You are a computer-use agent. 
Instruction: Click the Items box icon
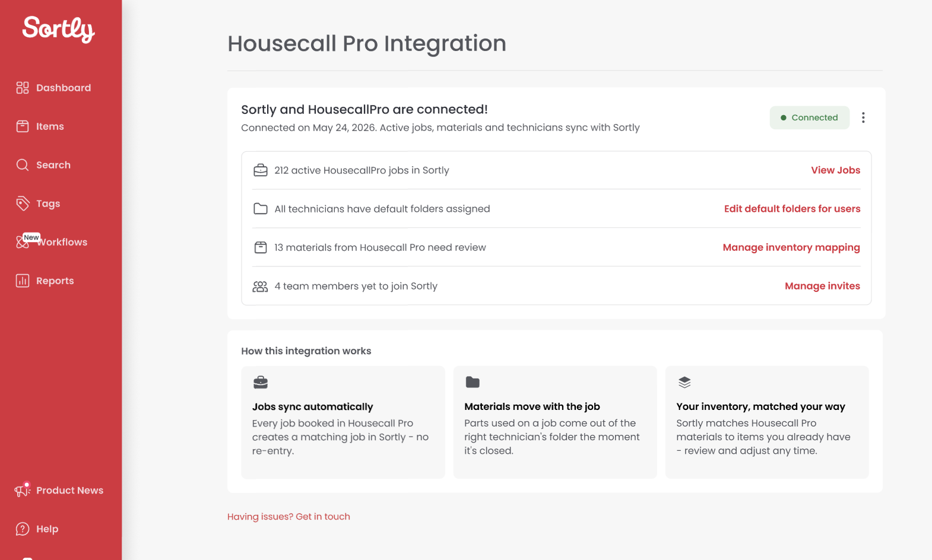23,126
